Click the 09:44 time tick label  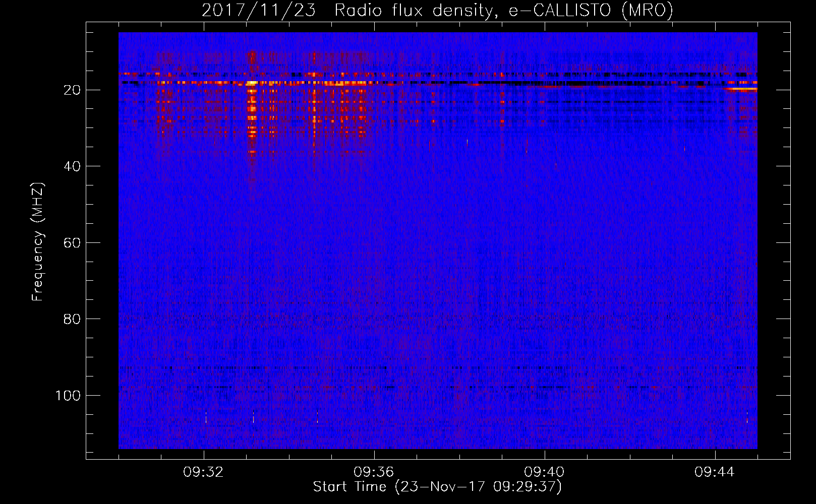click(x=715, y=472)
